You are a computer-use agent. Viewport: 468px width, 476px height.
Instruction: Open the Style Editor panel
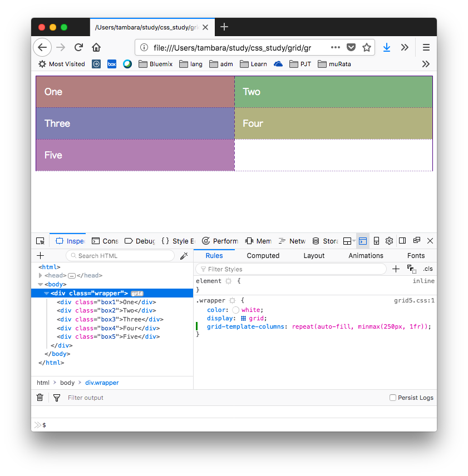[178, 241]
